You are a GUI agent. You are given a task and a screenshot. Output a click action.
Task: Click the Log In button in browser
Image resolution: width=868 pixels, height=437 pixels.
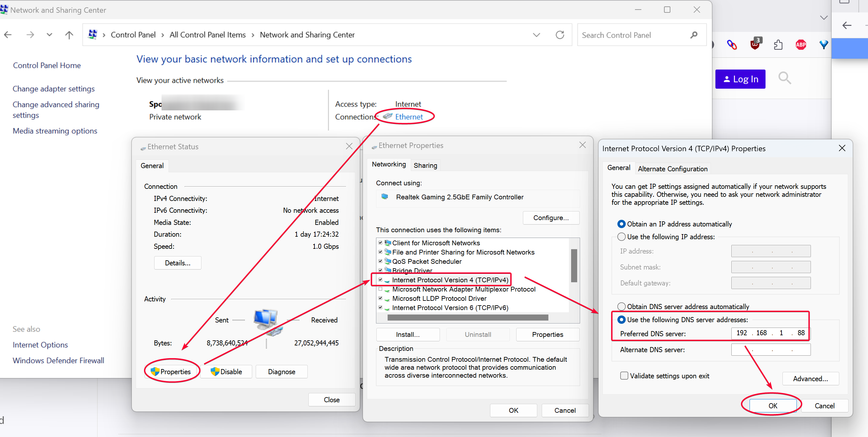[740, 79]
